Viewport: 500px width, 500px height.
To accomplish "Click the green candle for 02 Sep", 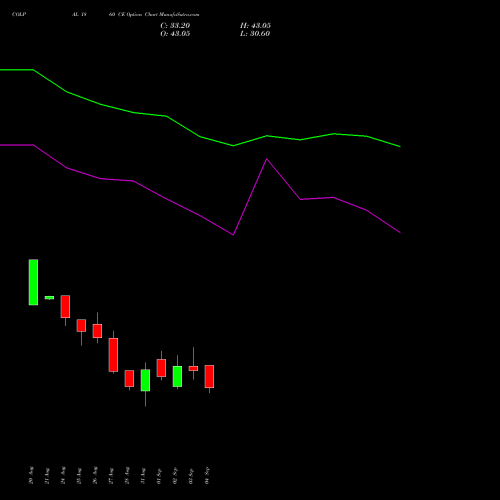I will (x=177, y=377).
